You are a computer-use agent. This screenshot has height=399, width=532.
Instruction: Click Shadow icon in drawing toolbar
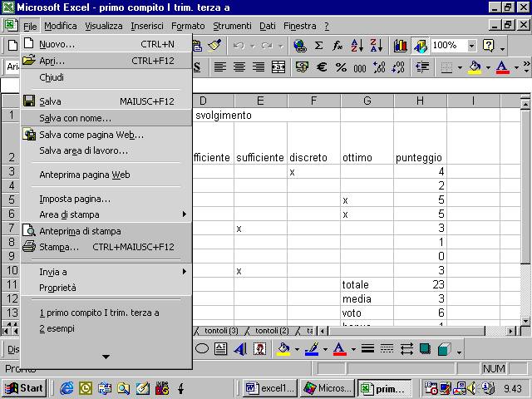425,348
